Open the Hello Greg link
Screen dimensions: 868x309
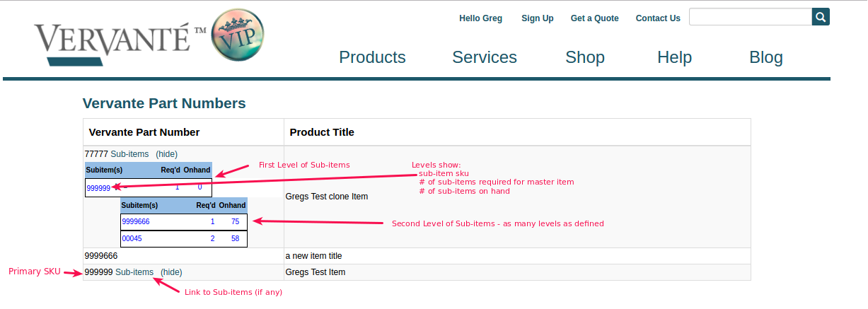[x=480, y=18]
